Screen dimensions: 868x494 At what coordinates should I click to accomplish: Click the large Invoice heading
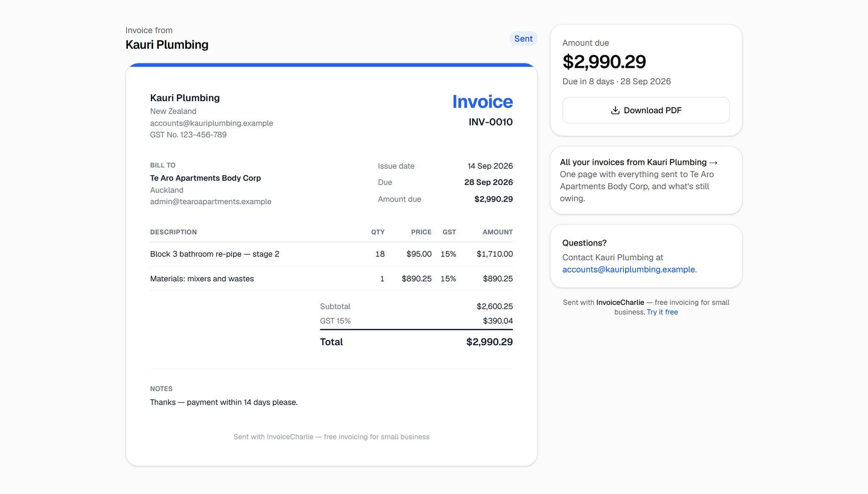click(482, 102)
